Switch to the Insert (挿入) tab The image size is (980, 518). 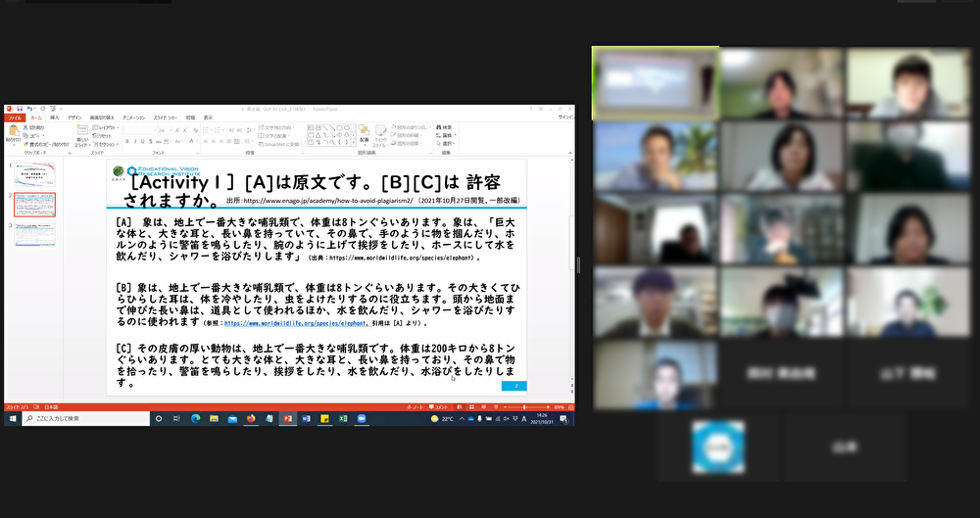coord(54,118)
